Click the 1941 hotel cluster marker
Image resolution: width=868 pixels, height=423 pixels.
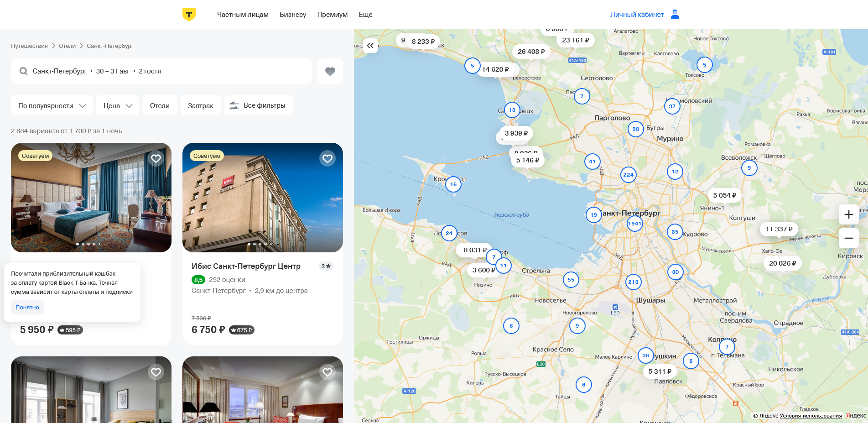pyautogui.click(x=634, y=224)
